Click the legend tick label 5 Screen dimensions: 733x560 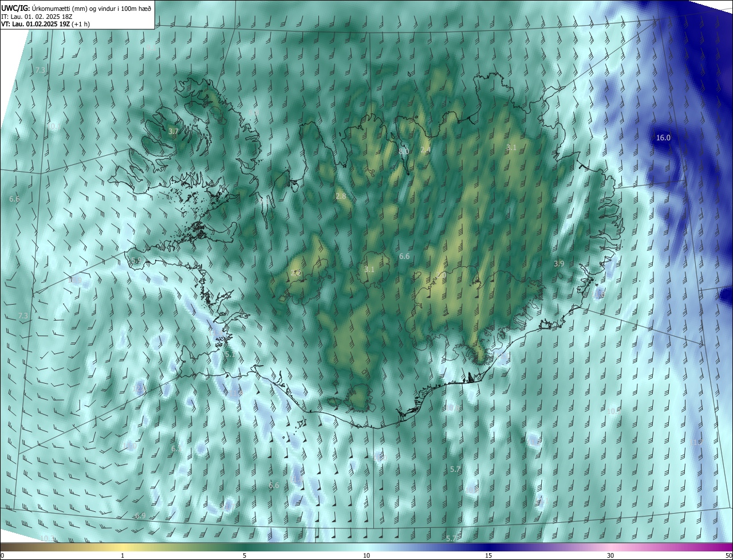pos(245,556)
